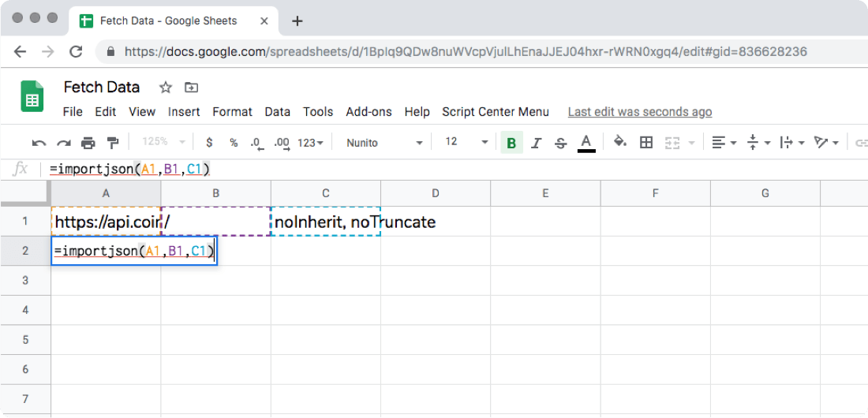Click cell C1 'noInherit, noTruncate'
868x418 pixels.
tap(325, 222)
